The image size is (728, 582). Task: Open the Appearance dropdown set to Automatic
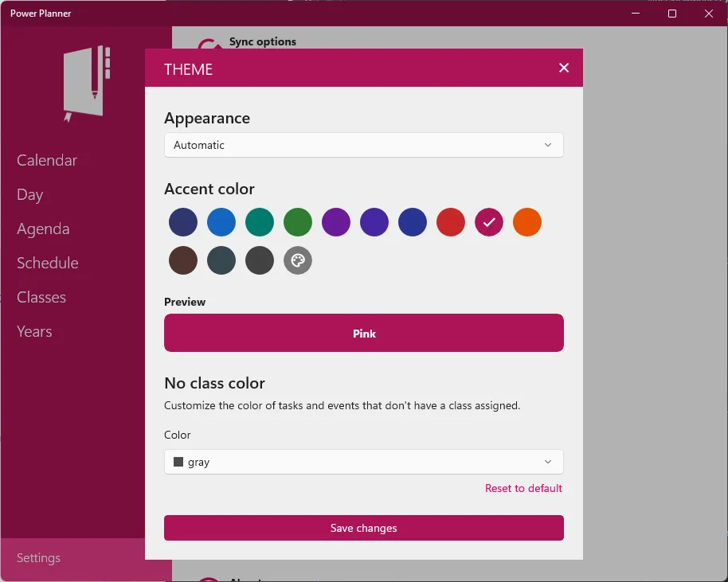pyautogui.click(x=363, y=145)
